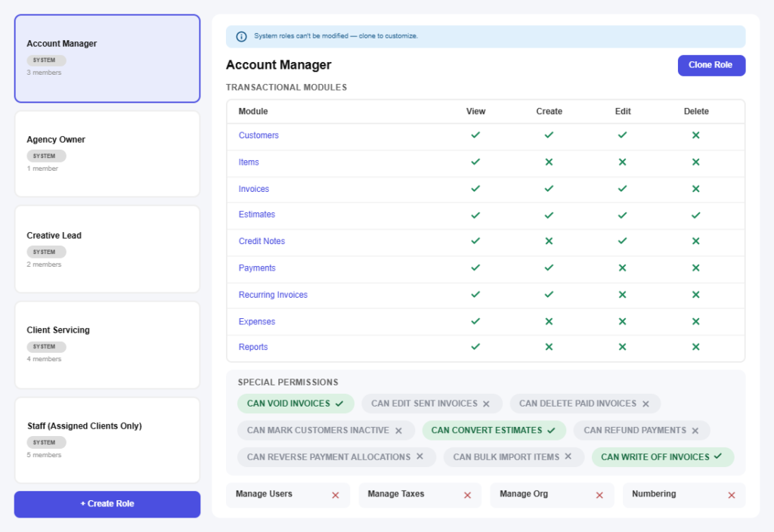Click the Manage Taxes permission card
774x532 pixels.
click(420, 495)
